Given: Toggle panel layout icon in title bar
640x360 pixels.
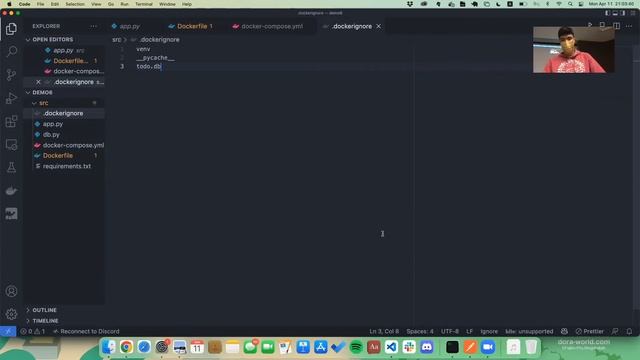Looking at the screenshot, I should point(615,13).
